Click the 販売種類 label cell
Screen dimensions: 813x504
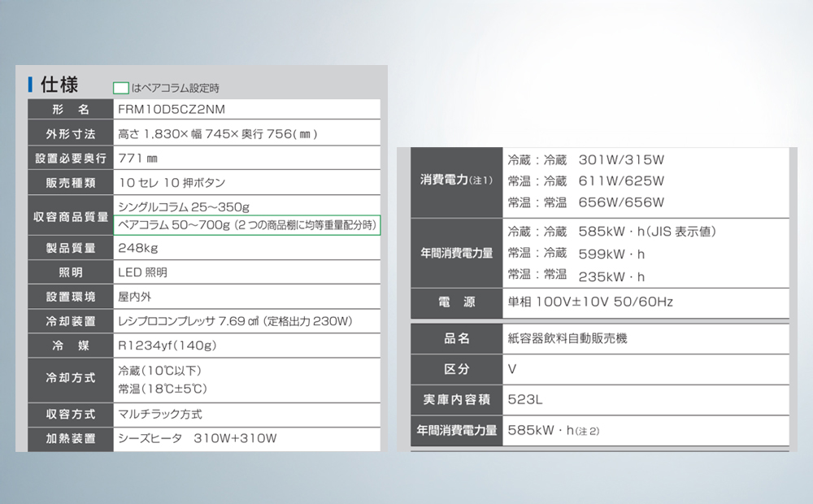[x=71, y=182]
